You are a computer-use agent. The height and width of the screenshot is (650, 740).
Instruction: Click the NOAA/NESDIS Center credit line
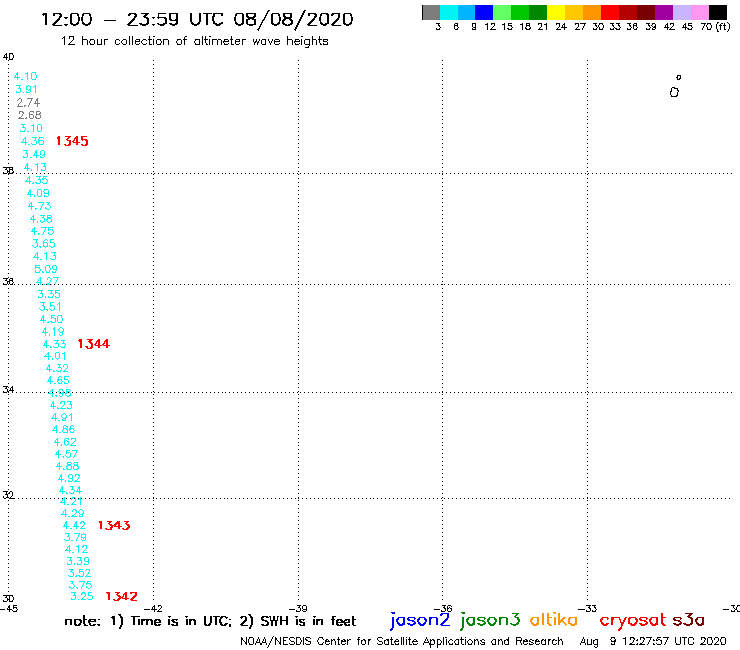click(402, 642)
